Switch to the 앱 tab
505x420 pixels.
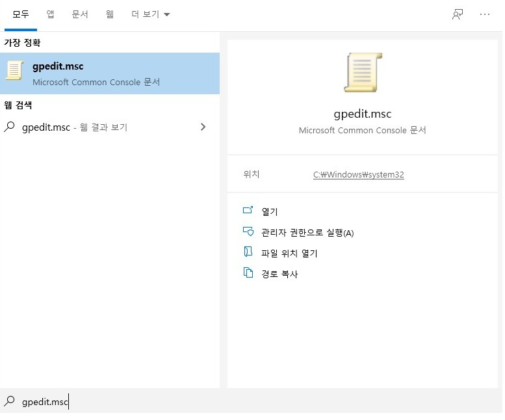pos(50,14)
